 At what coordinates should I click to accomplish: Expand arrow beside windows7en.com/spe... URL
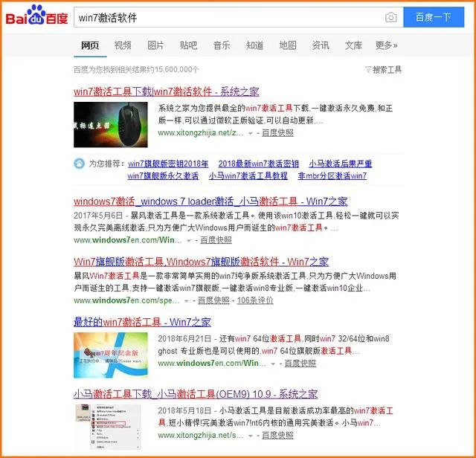(x=187, y=301)
